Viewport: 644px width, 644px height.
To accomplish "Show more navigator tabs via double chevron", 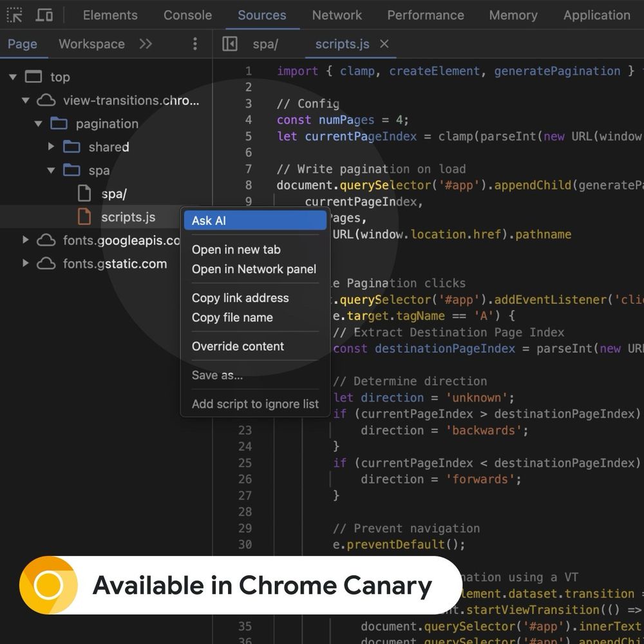I will tap(146, 44).
